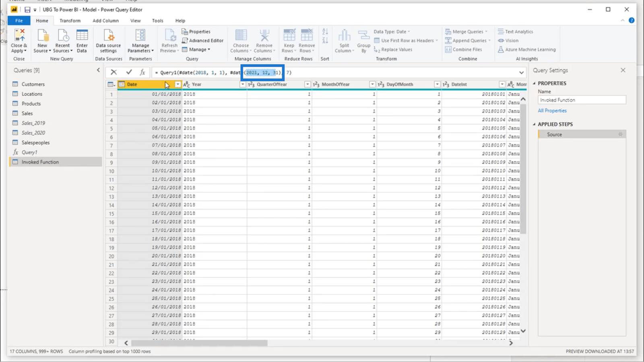Confirm the formula with the checkmark icon

(129, 72)
